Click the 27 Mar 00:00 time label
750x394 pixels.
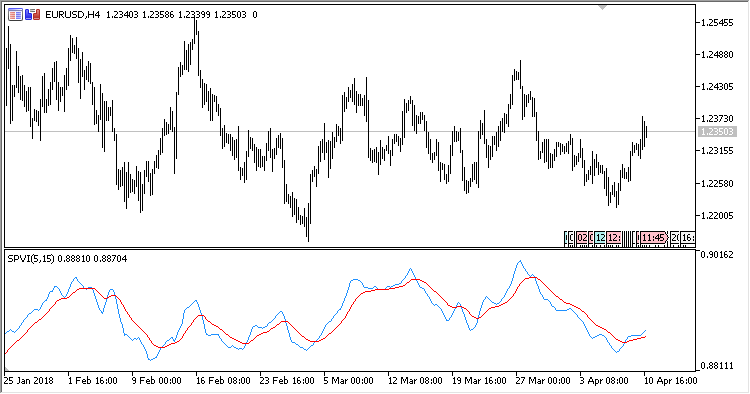543,381
